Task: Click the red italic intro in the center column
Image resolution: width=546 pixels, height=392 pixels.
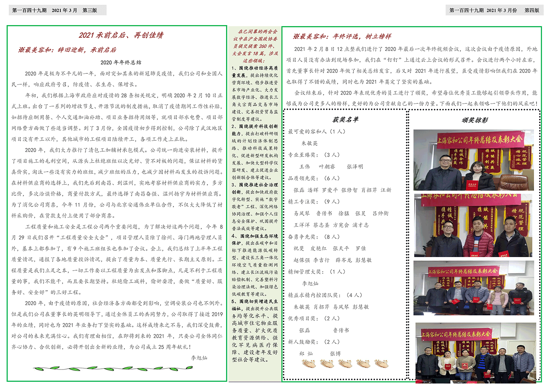Action: [x=255, y=46]
